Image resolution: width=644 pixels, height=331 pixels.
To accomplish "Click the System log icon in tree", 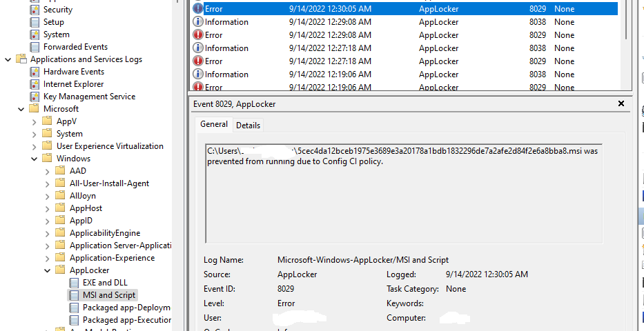I will (35, 34).
